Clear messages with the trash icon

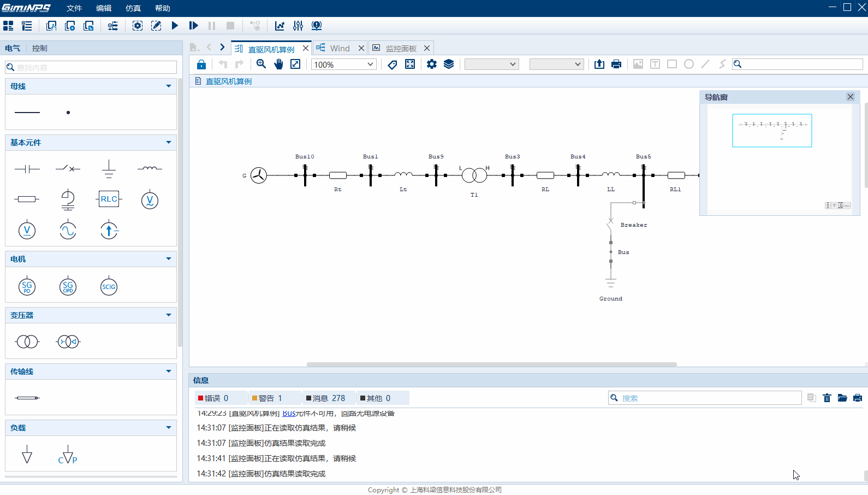coord(827,398)
